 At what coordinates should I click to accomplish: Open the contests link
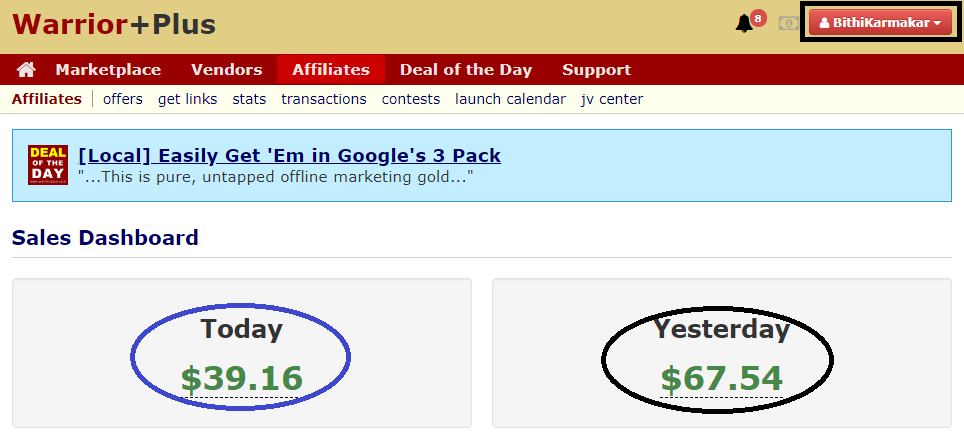[411, 99]
